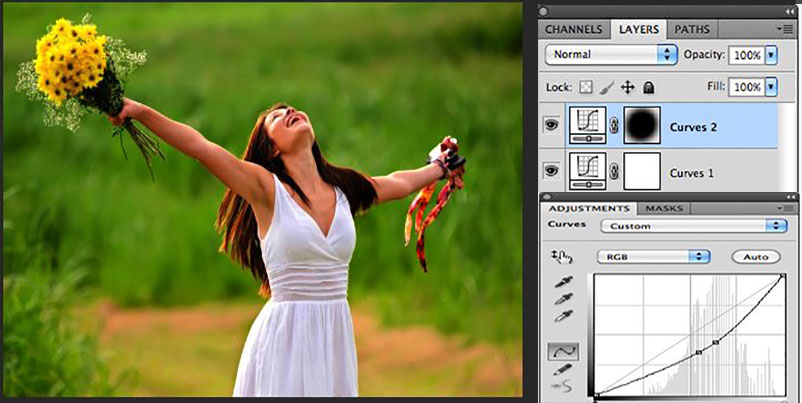Screen dimensions: 802x403
Task: Toggle lock transparent pixels icon
Action: 586,87
